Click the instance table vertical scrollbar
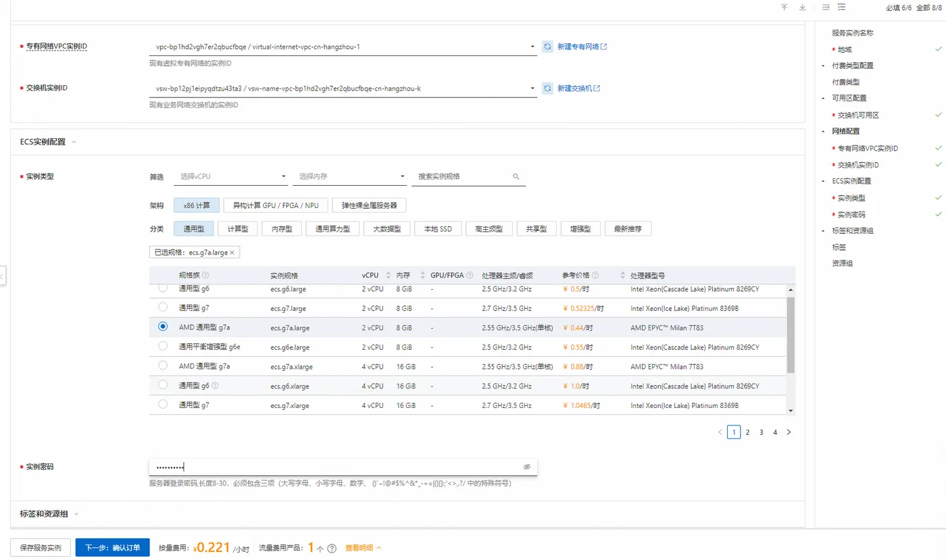This screenshot has height=560, width=946. pyautogui.click(x=791, y=334)
